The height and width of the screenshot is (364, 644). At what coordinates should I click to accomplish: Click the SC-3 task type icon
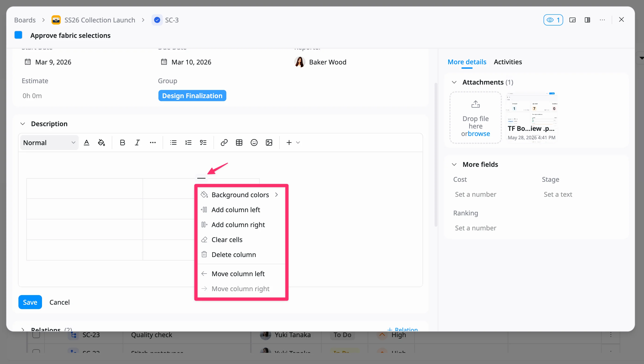click(x=157, y=20)
